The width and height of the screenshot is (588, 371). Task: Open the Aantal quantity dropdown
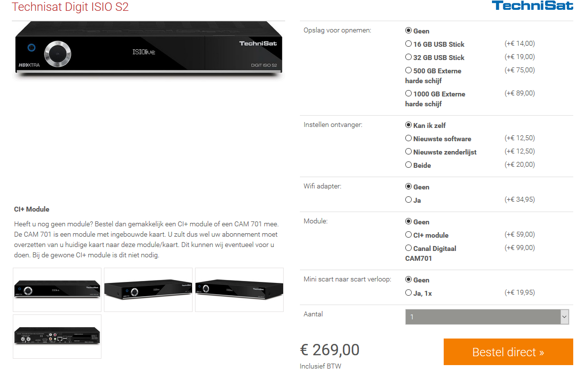[487, 317]
